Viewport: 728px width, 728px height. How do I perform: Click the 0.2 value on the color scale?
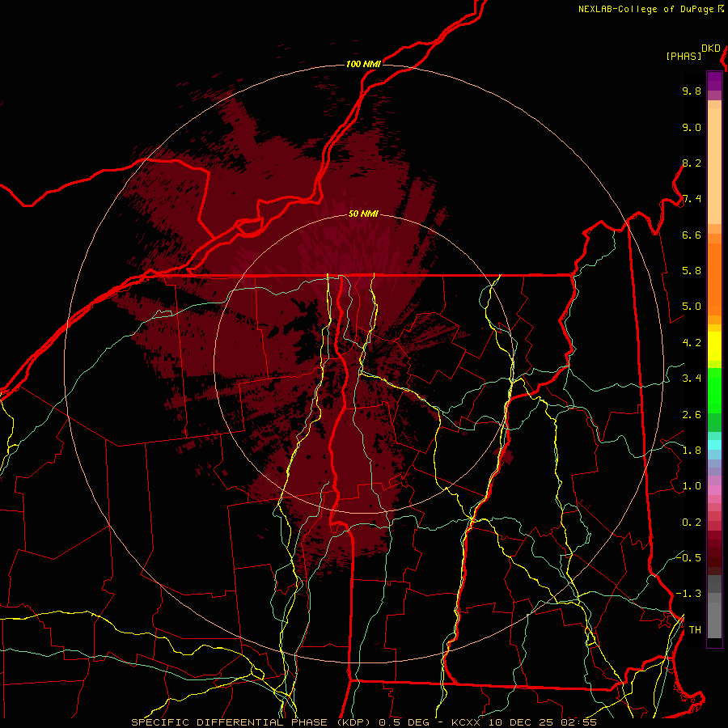(x=692, y=523)
